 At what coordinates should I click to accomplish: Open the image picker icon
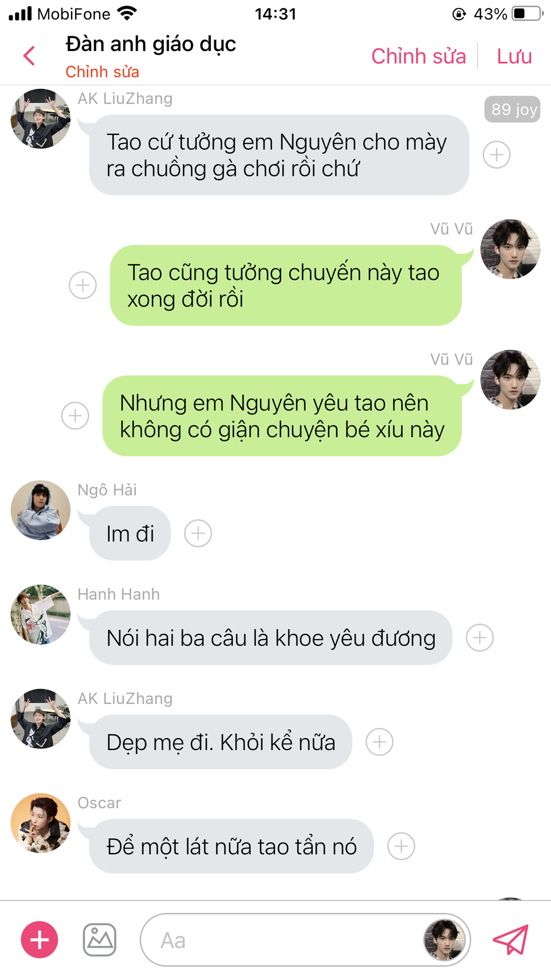(x=99, y=940)
